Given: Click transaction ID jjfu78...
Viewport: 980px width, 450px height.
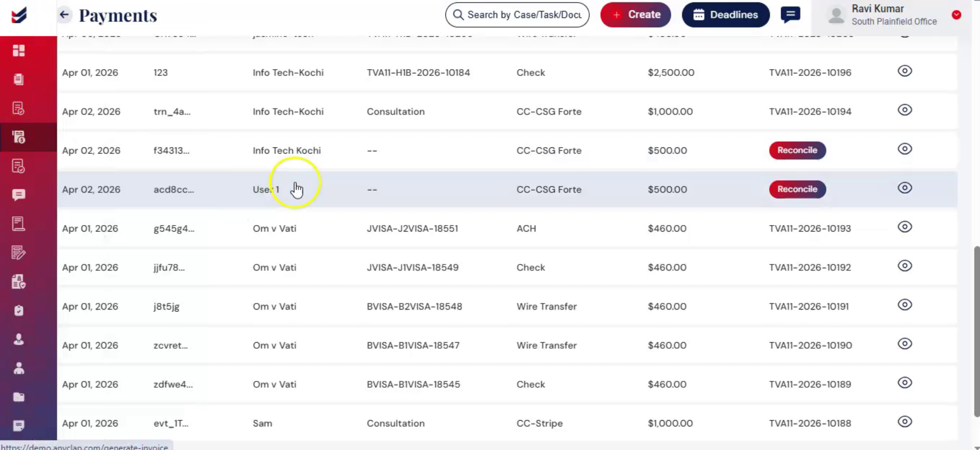Looking at the screenshot, I should (x=169, y=267).
